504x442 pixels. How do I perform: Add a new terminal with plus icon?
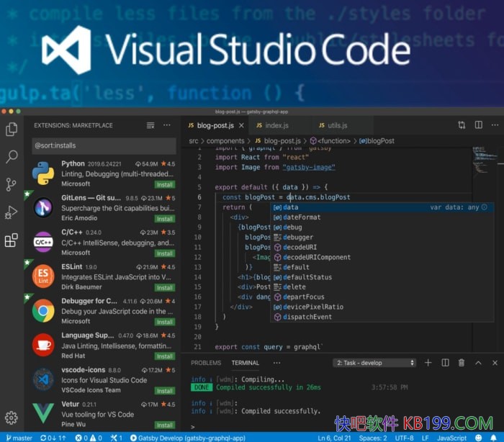click(428, 363)
